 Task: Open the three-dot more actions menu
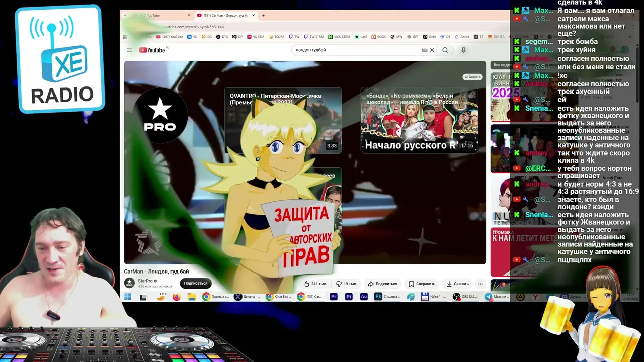click(x=480, y=284)
